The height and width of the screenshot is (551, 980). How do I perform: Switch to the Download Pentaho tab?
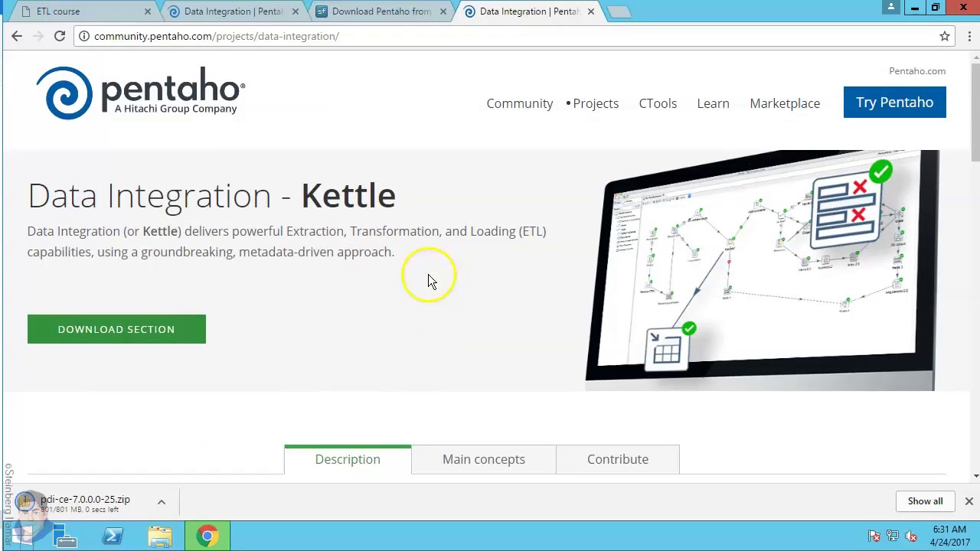381,11
